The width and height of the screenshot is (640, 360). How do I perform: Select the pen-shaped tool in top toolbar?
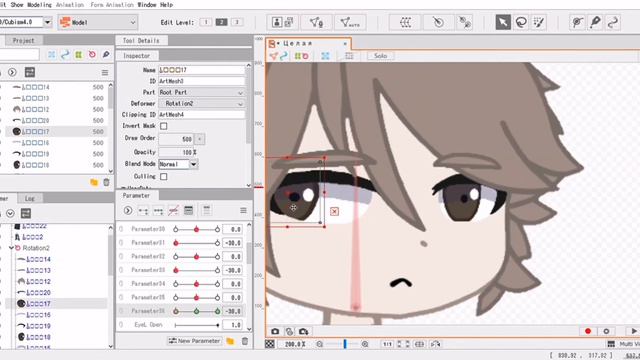click(595, 22)
